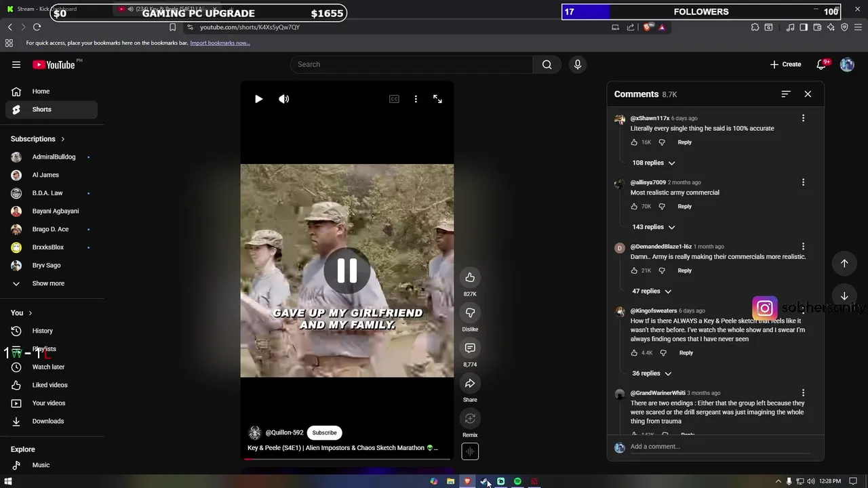The image size is (868, 488).
Task: Click Import bookmarks now link
Action: coord(220,43)
